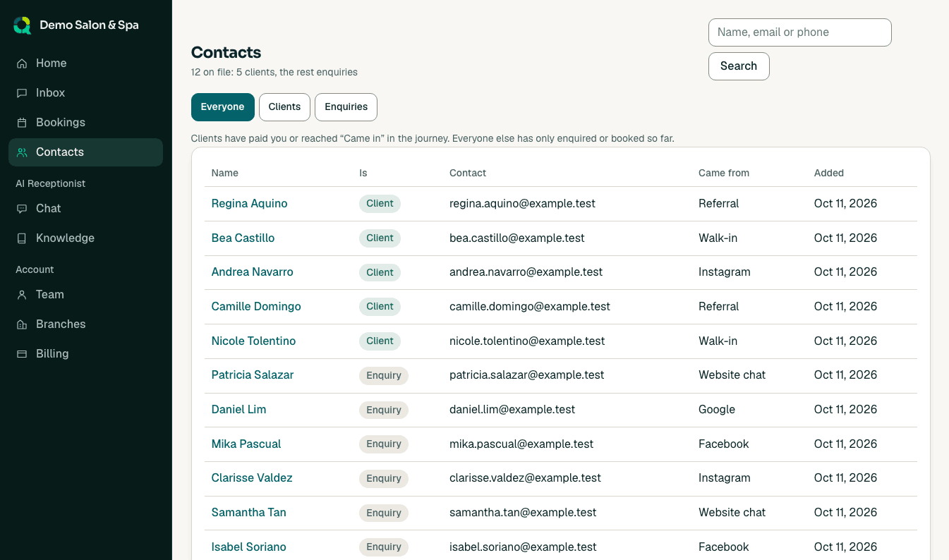
Task: Open Home from the sidebar
Action: click(85, 63)
